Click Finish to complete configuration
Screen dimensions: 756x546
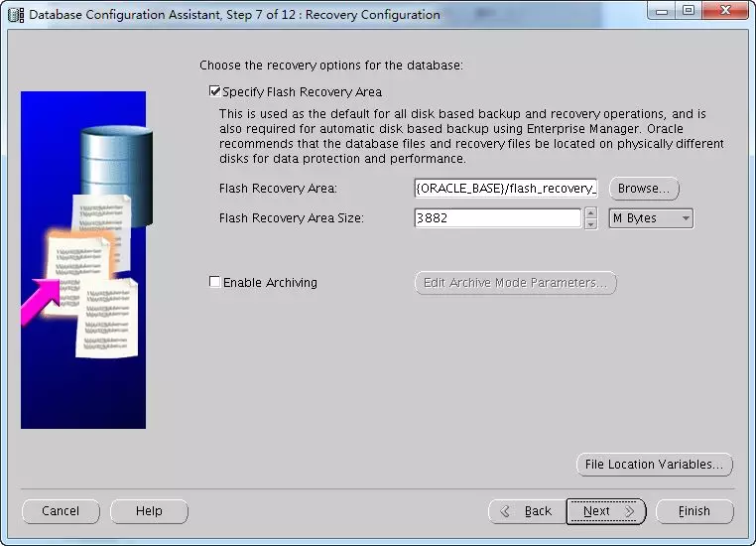pyautogui.click(x=694, y=511)
